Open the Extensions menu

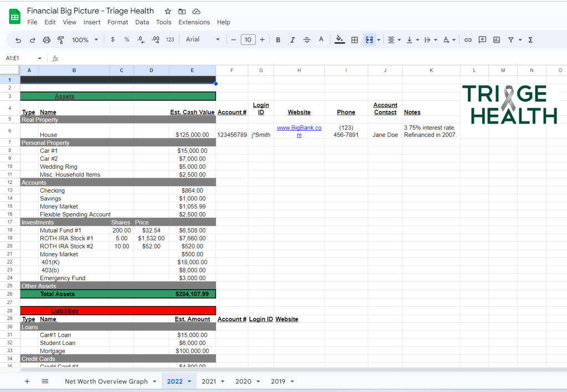click(194, 22)
